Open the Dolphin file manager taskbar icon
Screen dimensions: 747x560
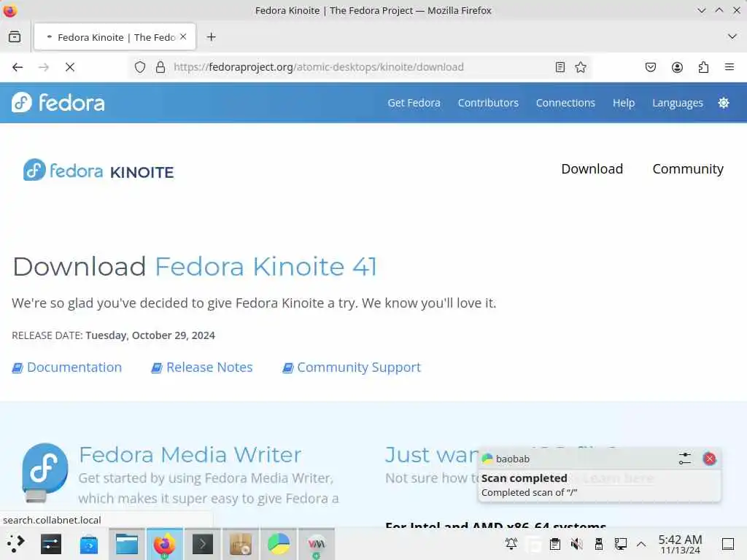click(127, 544)
